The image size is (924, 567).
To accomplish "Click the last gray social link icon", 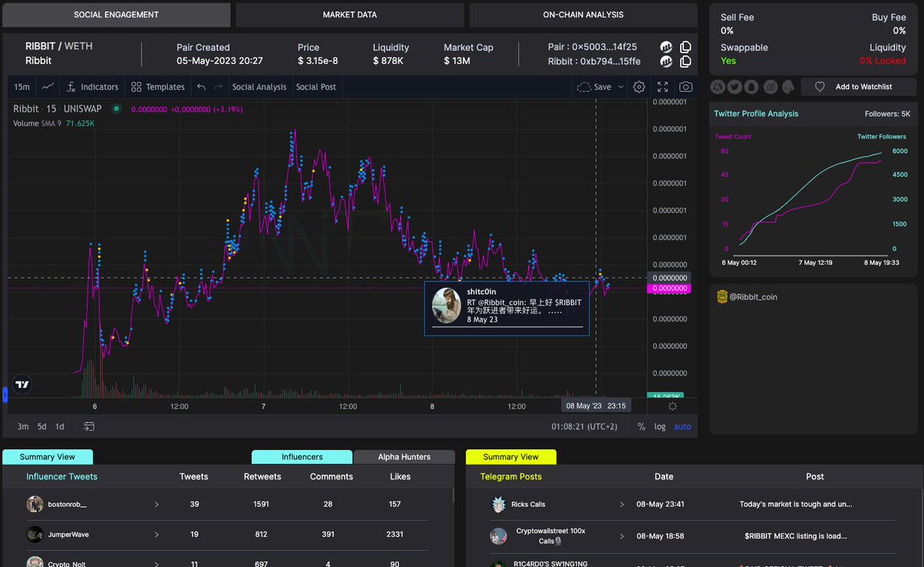I will pyautogui.click(x=788, y=87).
